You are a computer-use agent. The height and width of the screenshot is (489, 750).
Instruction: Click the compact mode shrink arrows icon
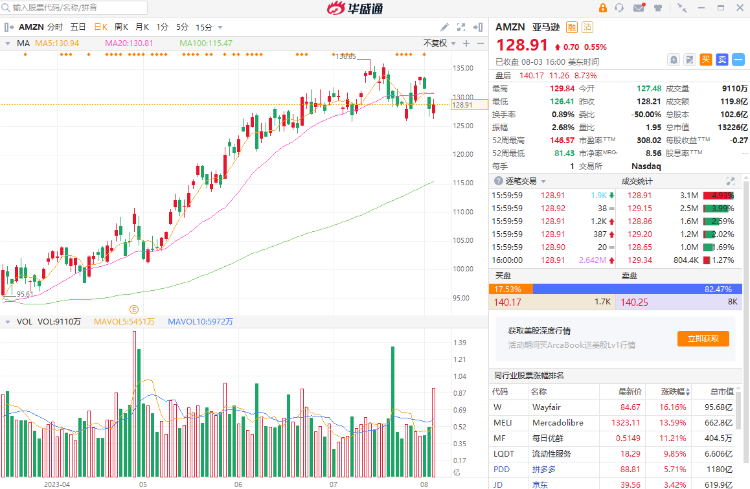[x=682, y=8]
